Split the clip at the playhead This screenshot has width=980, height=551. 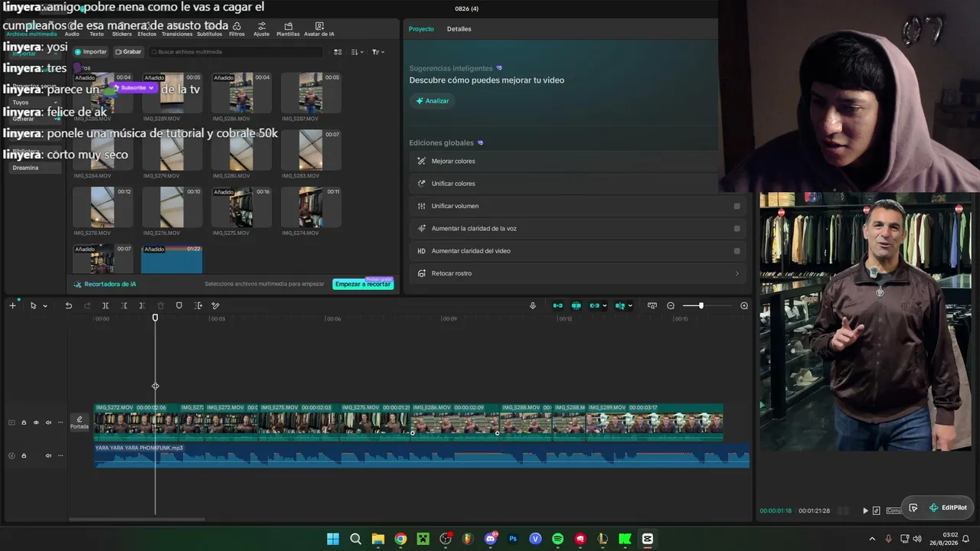point(106,306)
